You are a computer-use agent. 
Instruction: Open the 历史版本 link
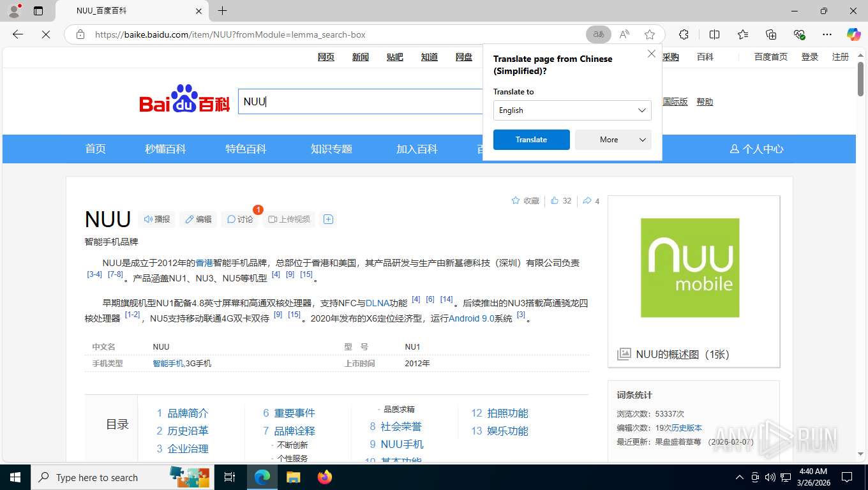click(687, 428)
